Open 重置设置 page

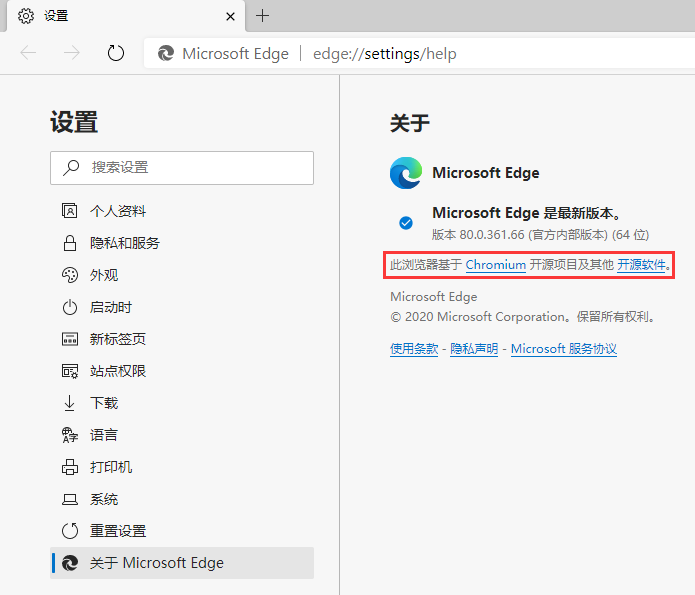pos(182,531)
